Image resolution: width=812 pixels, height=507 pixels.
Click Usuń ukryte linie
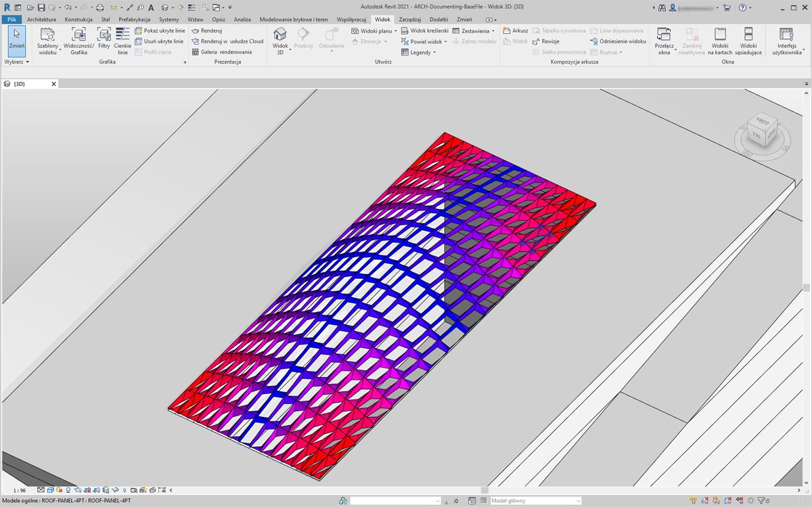159,41
